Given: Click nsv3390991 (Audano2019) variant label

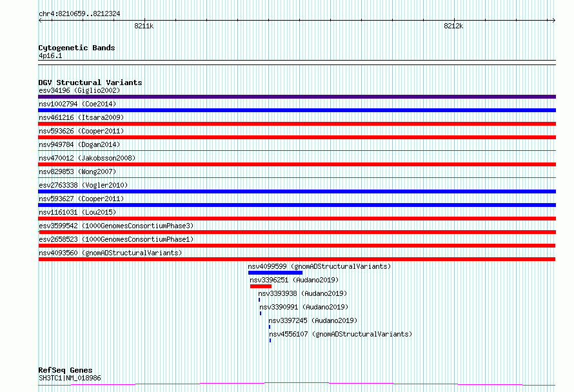Looking at the screenshot, I should [x=304, y=307].
